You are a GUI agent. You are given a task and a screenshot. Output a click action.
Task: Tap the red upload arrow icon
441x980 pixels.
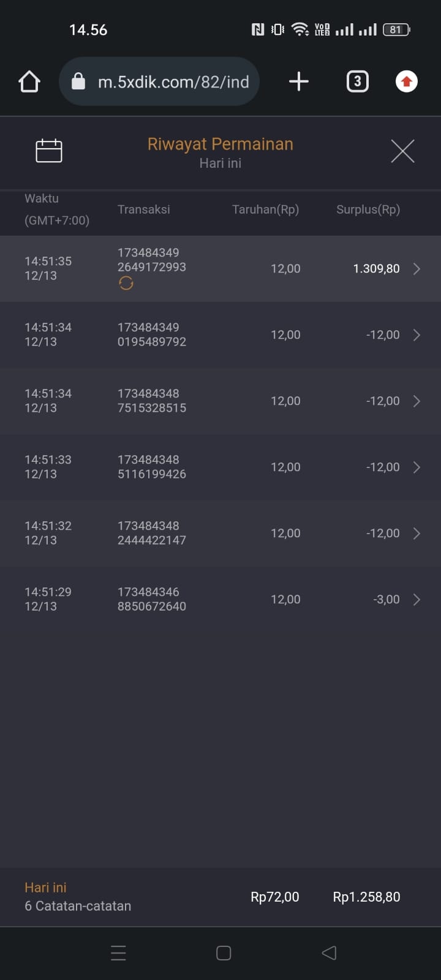point(407,81)
